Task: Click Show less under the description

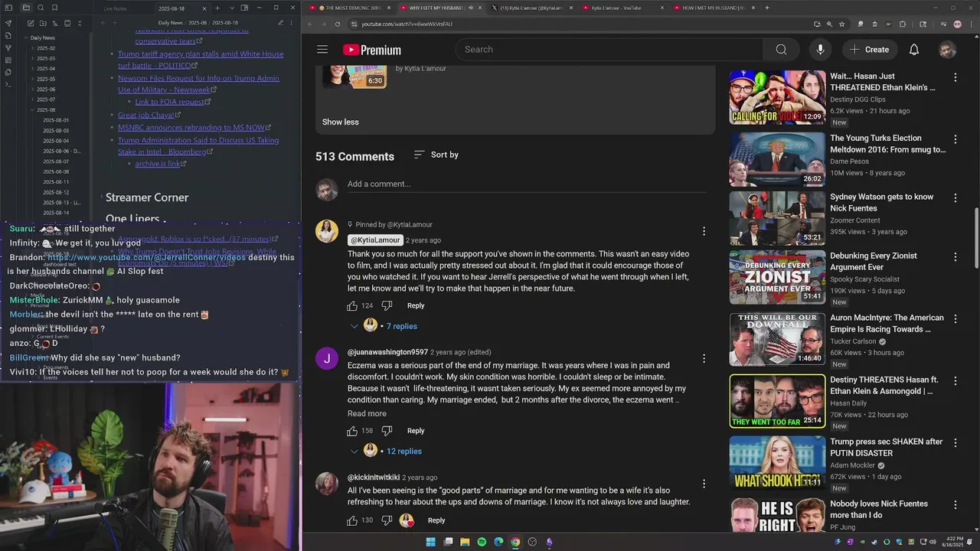Action: 340,122
